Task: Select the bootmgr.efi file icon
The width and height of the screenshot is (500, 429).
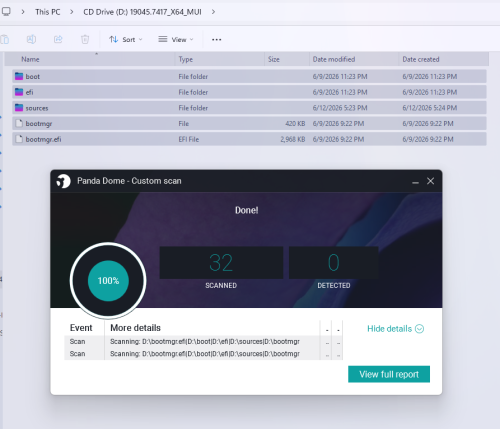Action: click(19, 139)
